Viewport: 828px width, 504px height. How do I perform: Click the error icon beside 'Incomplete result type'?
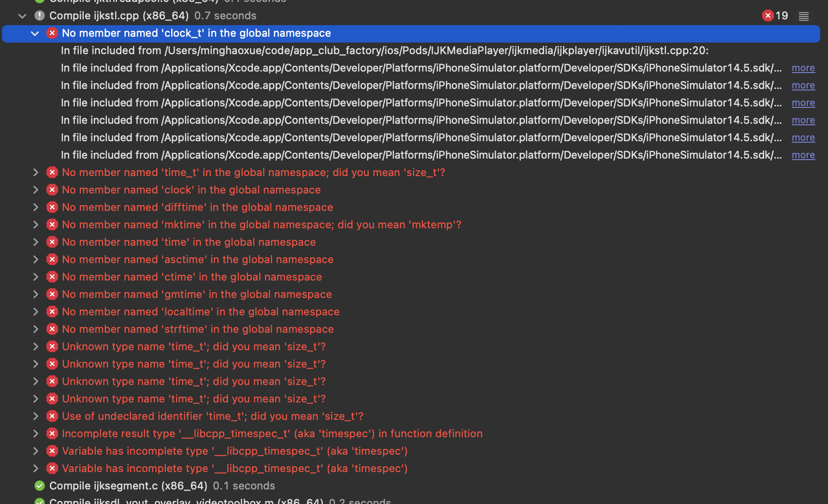pyautogui.click(x=52, y=434)
